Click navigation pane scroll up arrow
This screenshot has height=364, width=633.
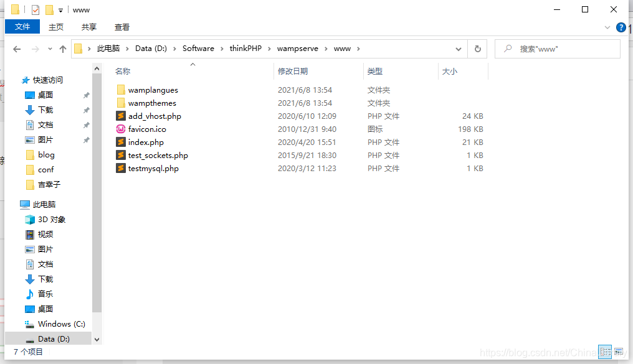pyautogui.click(x=97, y=68)
